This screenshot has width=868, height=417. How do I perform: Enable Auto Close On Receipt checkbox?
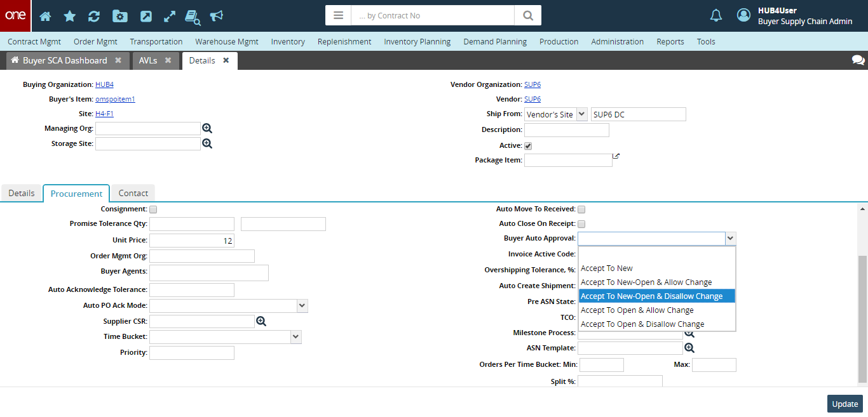(581, 224)
